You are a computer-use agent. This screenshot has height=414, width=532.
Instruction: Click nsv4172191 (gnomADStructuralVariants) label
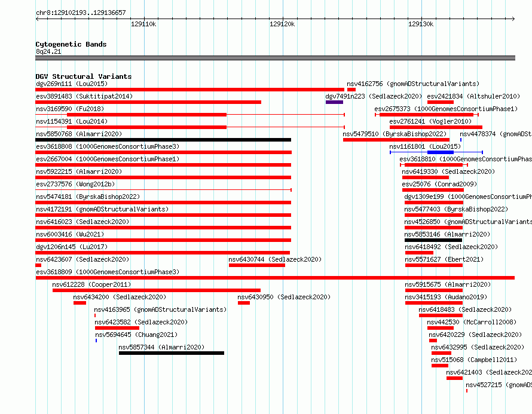point(102,209)
